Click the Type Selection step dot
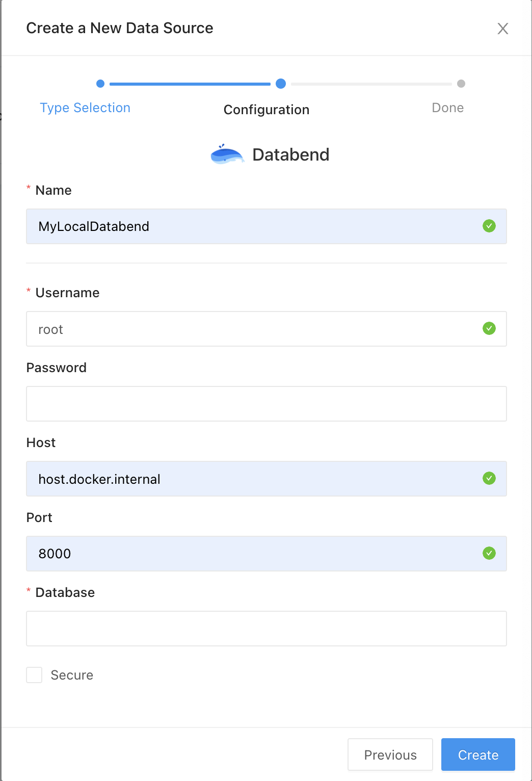The width and height of the screenshot is (532, 781). [100, 84]
